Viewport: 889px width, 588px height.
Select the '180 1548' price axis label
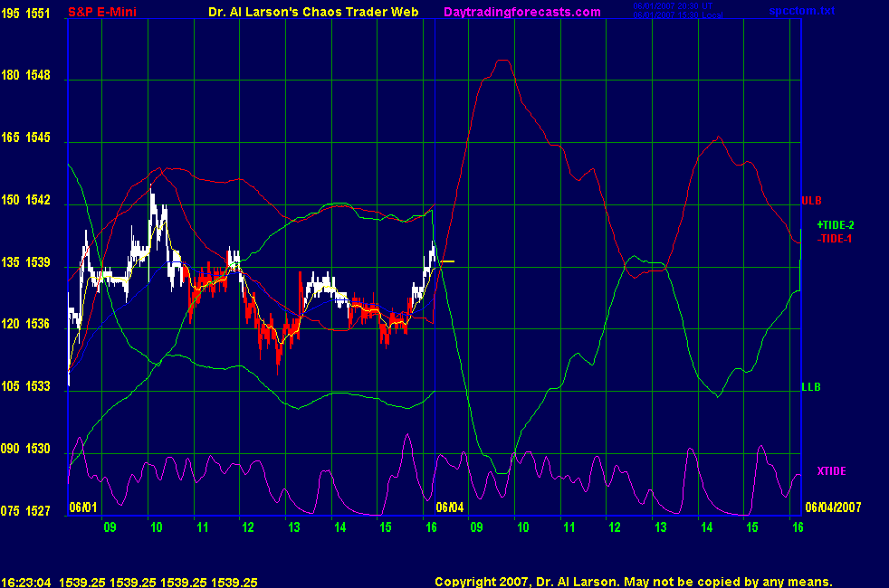(25, 75)
